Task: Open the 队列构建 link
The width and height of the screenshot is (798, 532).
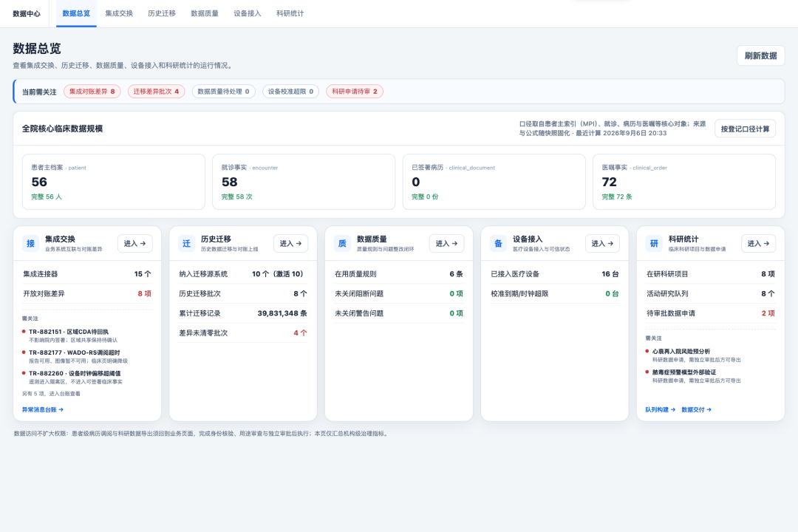Action: [660, 409]
